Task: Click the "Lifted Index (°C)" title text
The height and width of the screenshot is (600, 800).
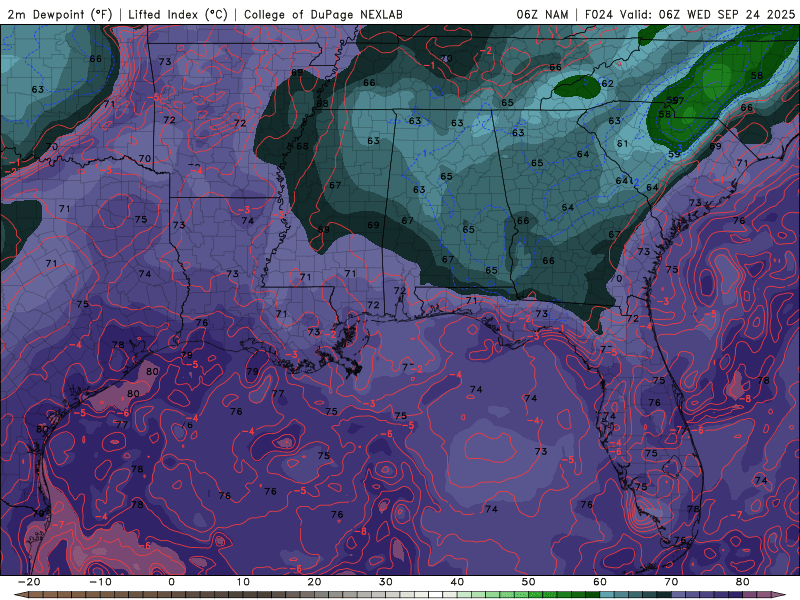Action: coord(178,14)
